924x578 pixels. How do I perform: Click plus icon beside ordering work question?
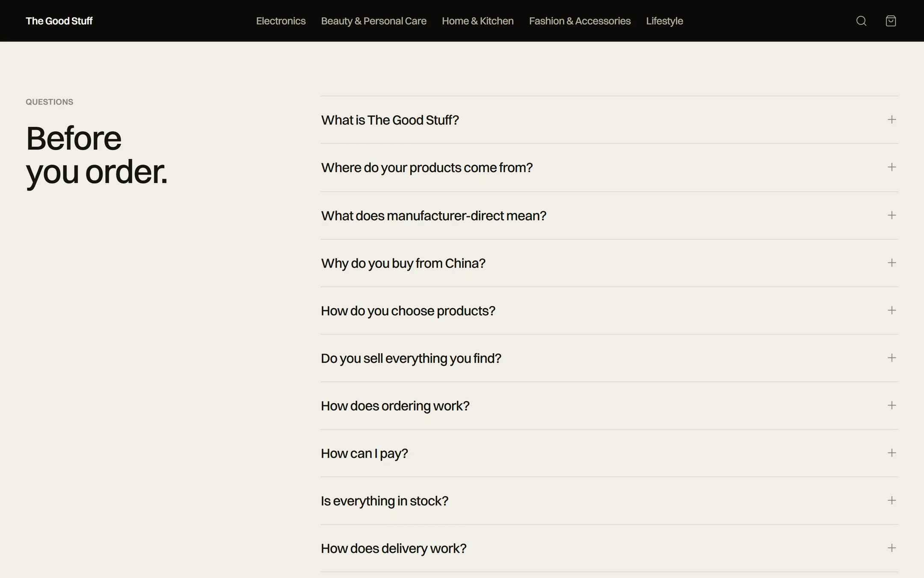click(x=891, y=405)
